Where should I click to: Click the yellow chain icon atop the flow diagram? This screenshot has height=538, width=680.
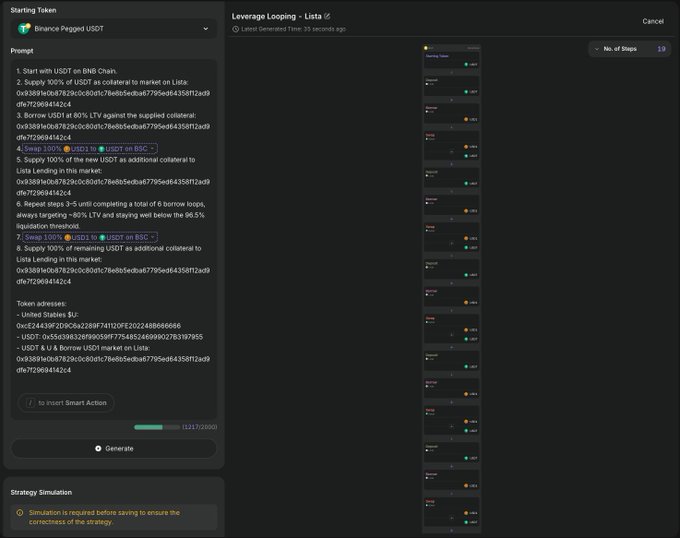click(426, 48)
